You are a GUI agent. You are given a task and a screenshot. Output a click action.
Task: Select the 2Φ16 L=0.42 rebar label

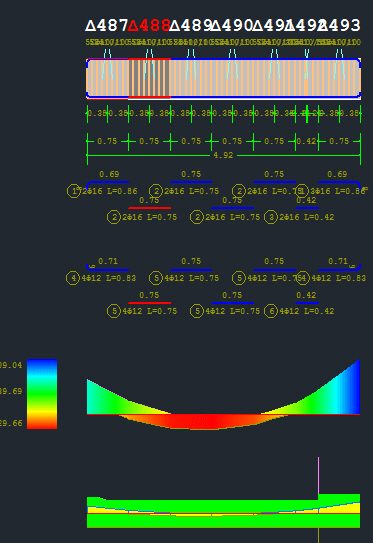(x=307, y=217)
